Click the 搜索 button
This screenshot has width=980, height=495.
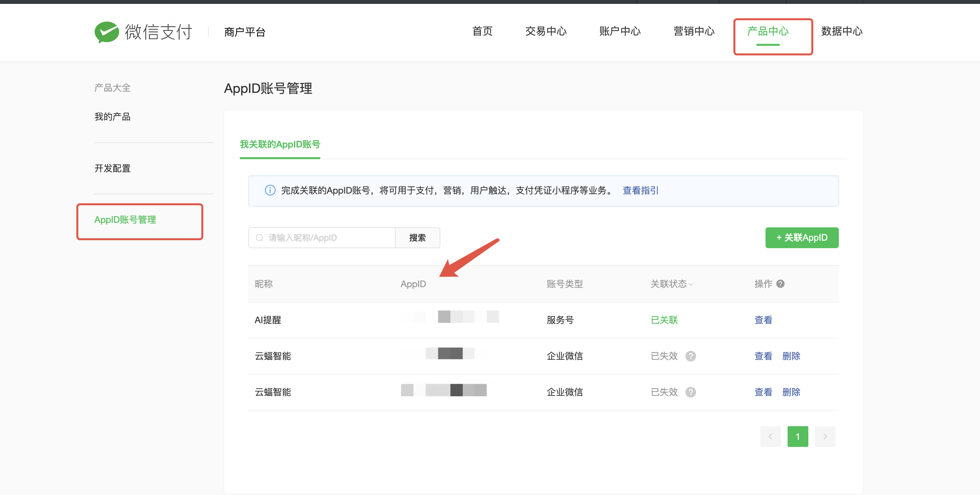click(x=417, y=238)
